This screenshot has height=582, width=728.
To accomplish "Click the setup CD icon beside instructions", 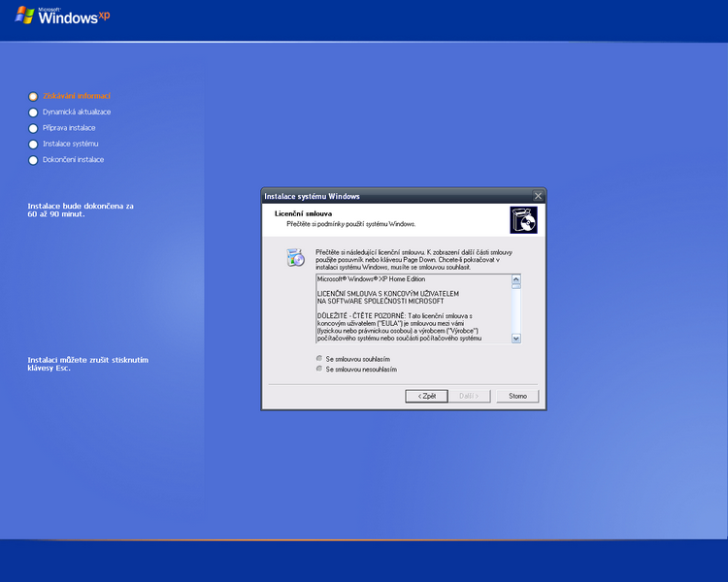I will point(295,258).
